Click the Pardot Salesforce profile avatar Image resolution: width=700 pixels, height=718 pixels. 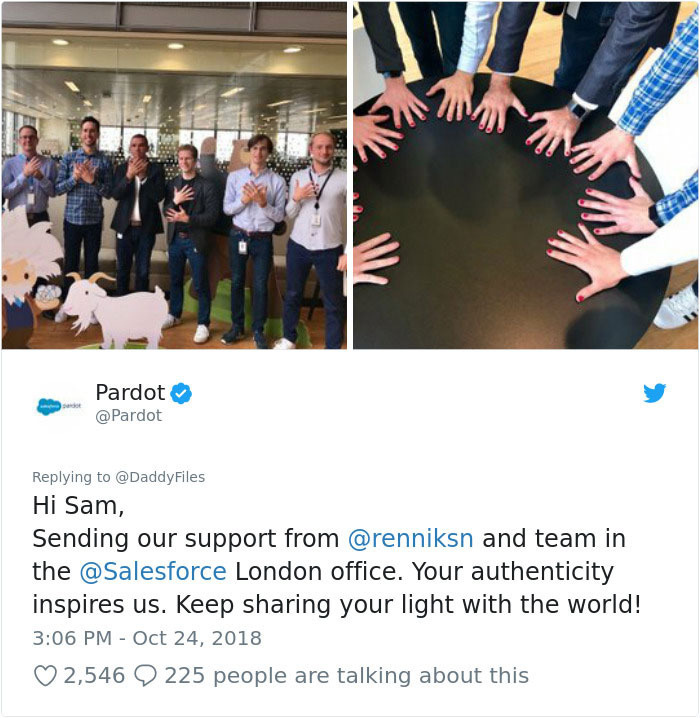[59, 406]
